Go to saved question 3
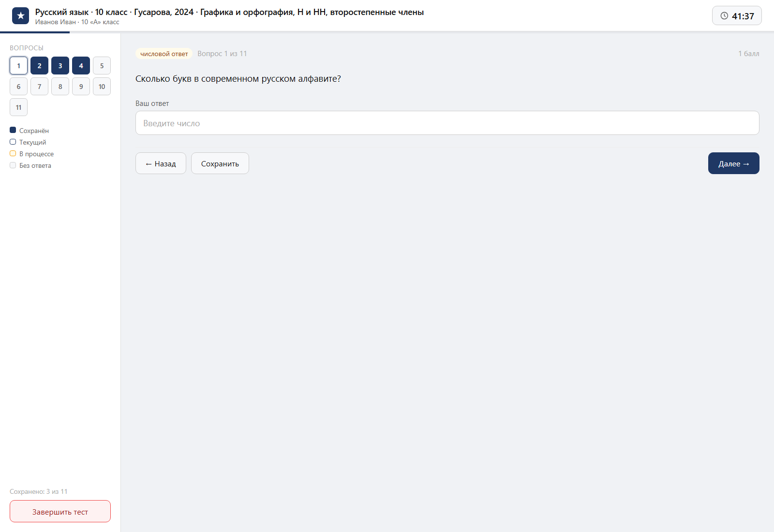 point(60,66)
